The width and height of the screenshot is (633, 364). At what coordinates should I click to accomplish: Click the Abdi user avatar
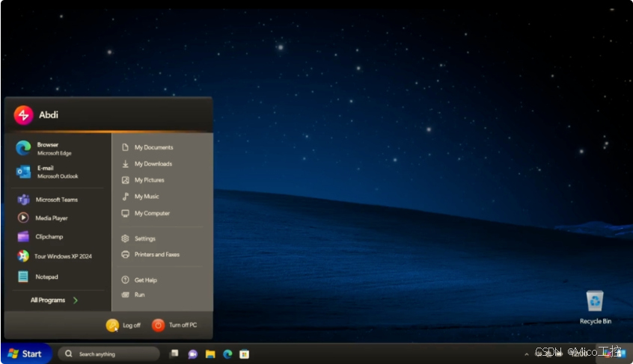click(23, 115)
